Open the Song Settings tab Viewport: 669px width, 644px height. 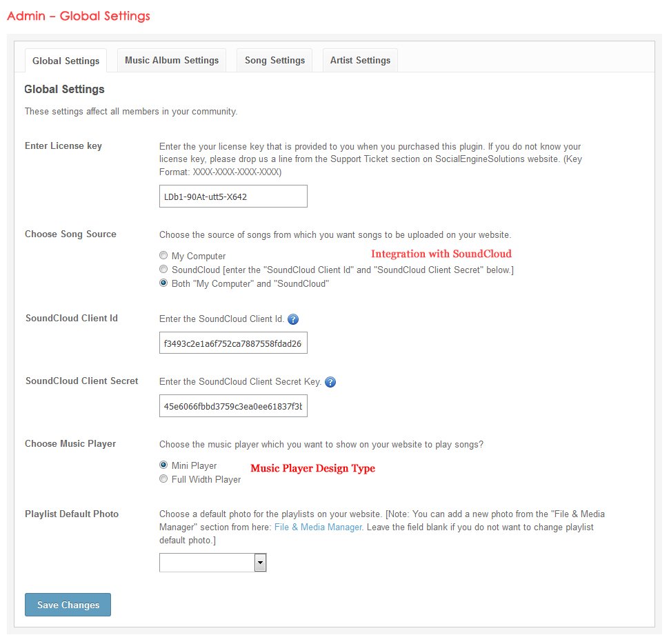(x=274, y=61)
